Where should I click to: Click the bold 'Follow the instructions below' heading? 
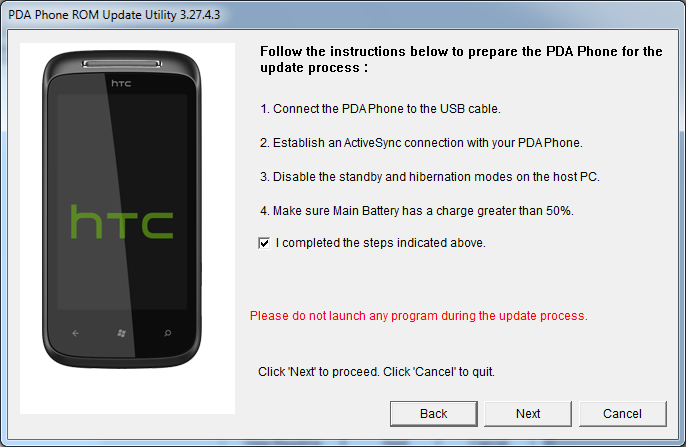(x=461, y=59)
